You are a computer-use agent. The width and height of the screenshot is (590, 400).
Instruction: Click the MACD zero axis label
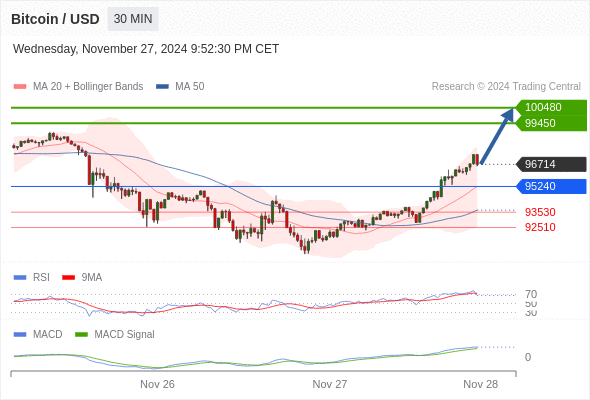[x=528, y=357]
